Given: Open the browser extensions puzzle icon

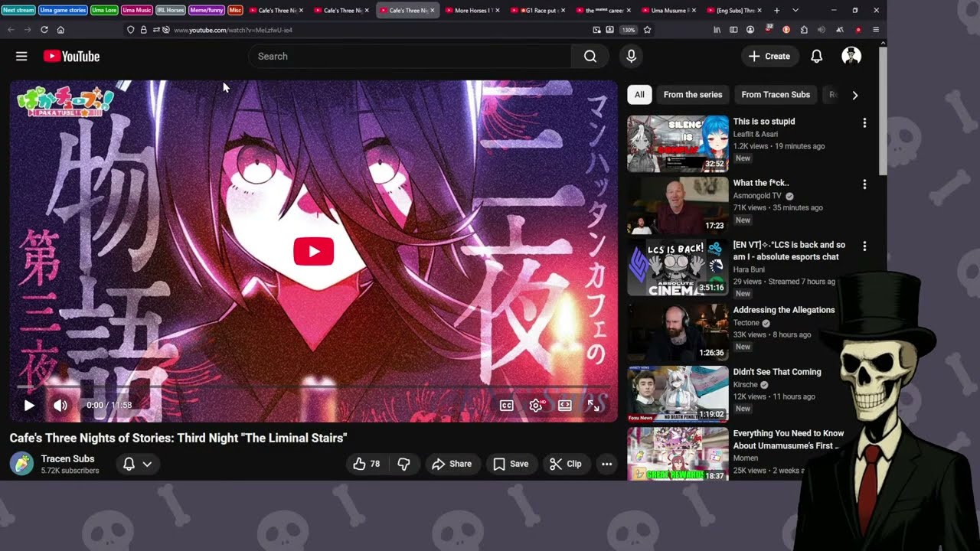Looking at the screenshot, I should [803, 30].
